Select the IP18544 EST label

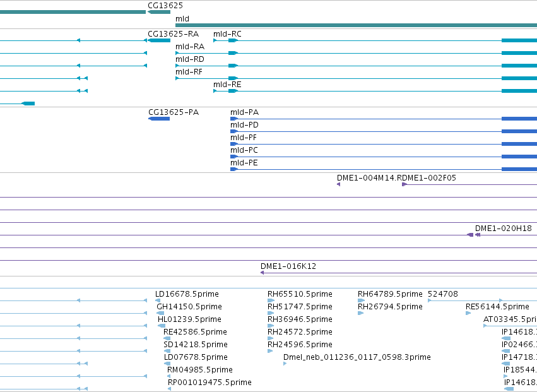(x=520, y=370)
